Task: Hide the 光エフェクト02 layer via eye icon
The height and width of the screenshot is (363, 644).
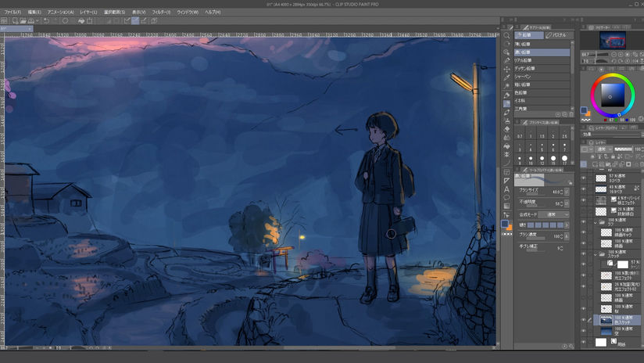Action: coord(584,286)
